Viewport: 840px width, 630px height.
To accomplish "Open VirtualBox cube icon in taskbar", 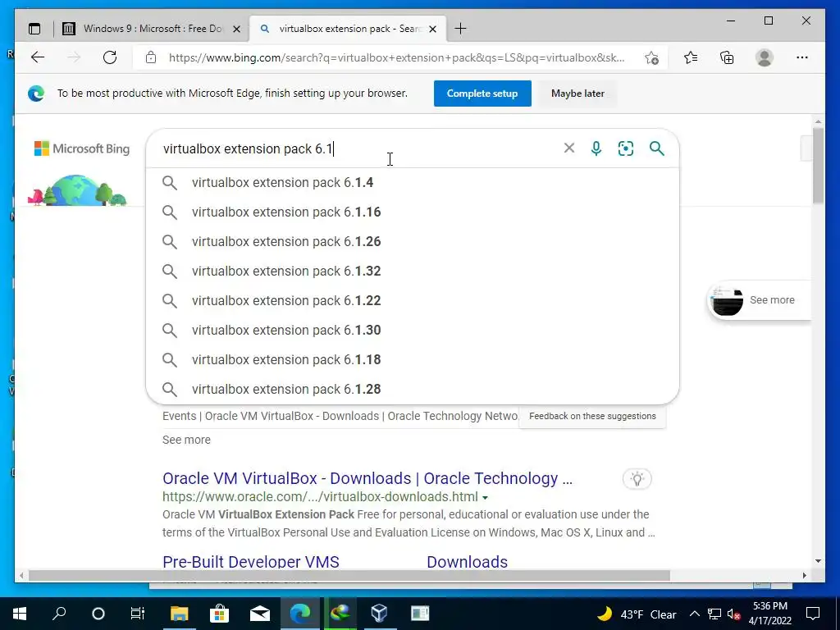I will click(x=379, y=614).
